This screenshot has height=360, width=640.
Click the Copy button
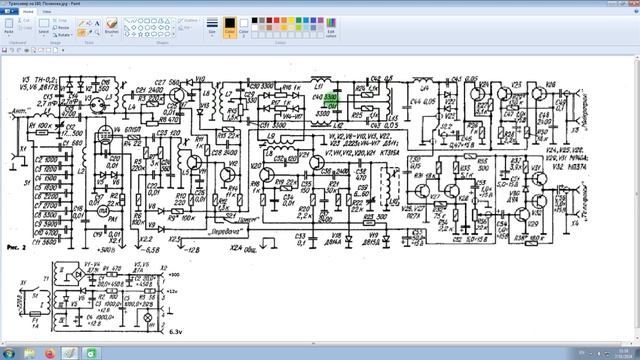click(24, 28)
